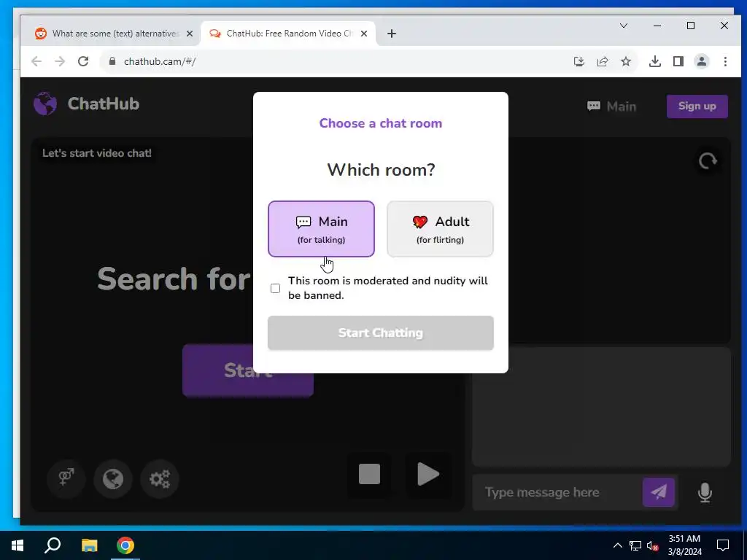Open the gender filter icon
747x560 pixels.
click(66, 478)
